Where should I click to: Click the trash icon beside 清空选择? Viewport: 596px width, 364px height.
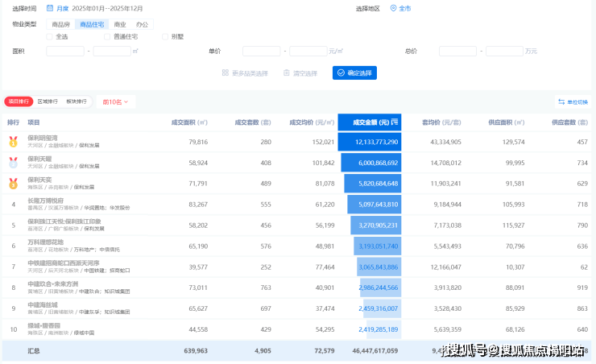pyautogui.click(x=286, y=72)
